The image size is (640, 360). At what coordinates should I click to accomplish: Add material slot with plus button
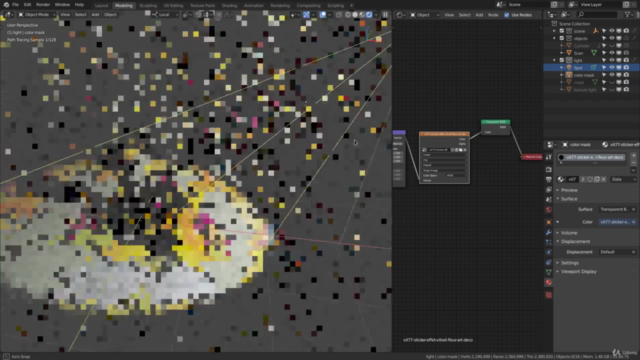click(x=633, y=156)
